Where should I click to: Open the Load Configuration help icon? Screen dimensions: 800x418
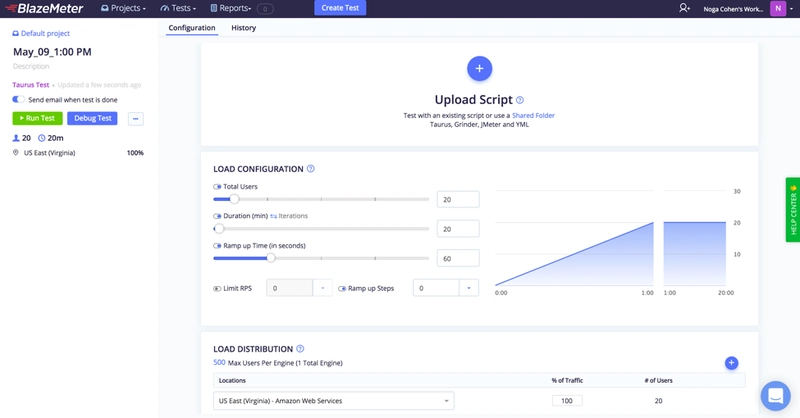tap(311, 169)
